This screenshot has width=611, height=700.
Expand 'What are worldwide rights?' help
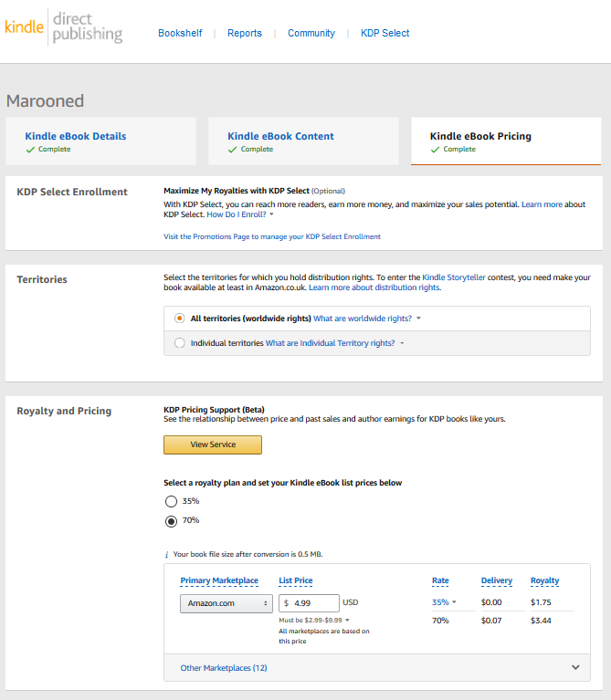[x=366, y=319]
